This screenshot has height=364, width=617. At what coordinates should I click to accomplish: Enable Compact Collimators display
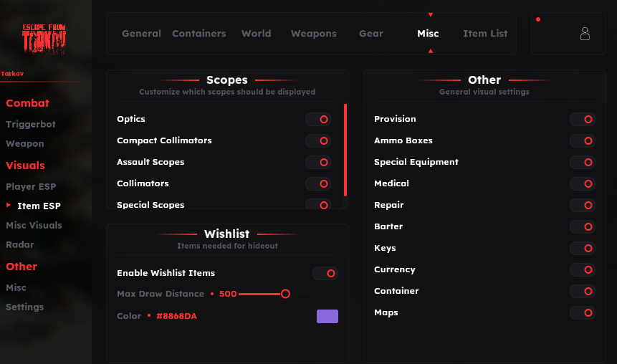tap(318, 141)
